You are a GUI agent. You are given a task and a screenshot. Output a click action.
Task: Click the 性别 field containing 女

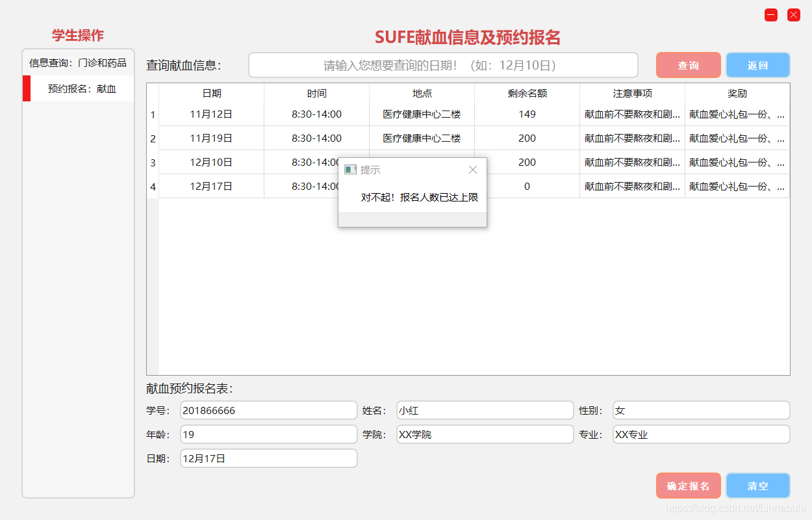(702, 410)
